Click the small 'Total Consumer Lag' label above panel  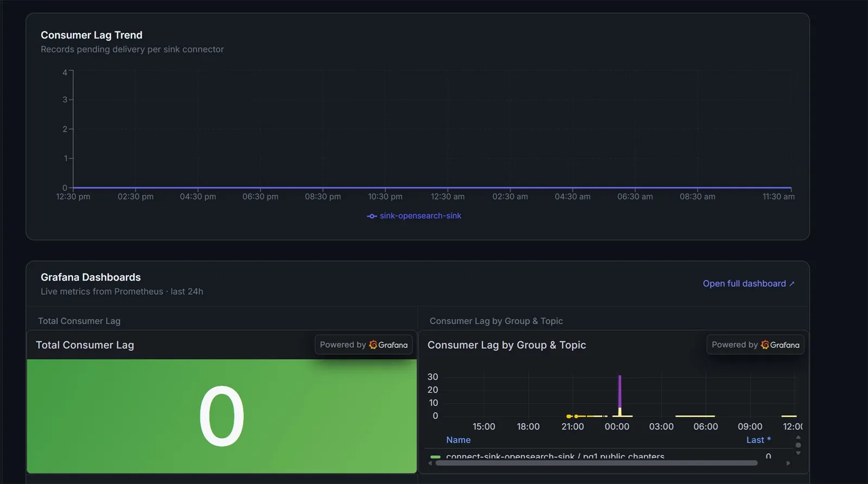pyautogui.click(x=79, y=321)
